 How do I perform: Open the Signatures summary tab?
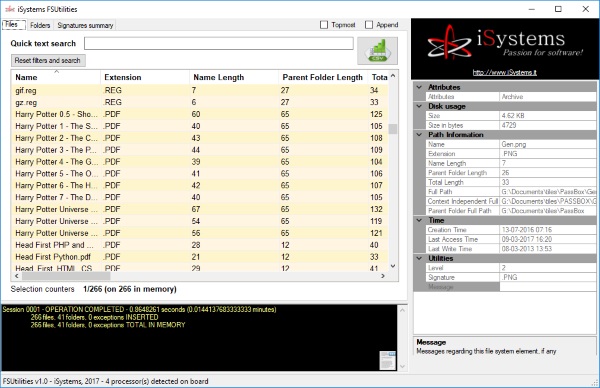(85, 25)
